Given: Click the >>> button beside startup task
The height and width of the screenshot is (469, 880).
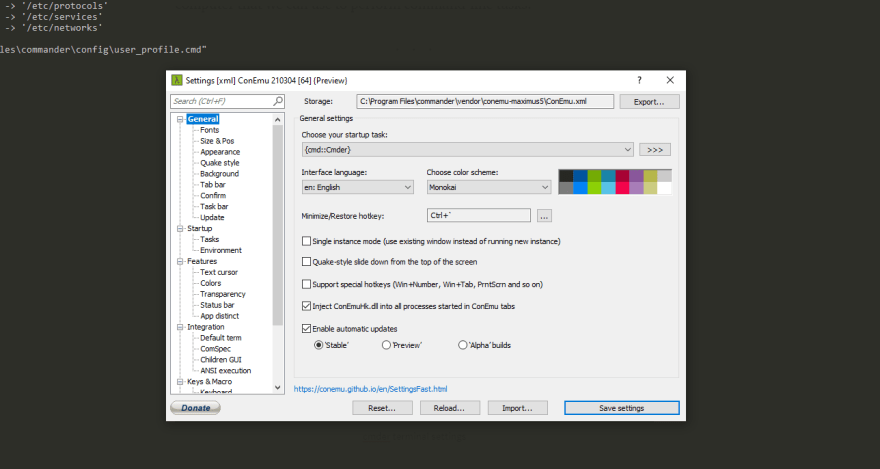Looking at the screenshot, I should [x=654, y=150].
